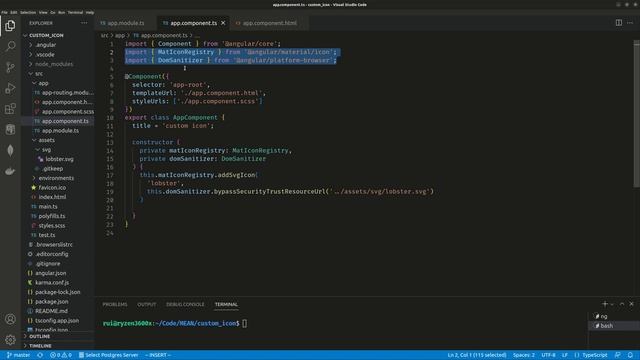Open the notifications bell
The width and height of the screenshot is (640, 360).
coord(631,355)
